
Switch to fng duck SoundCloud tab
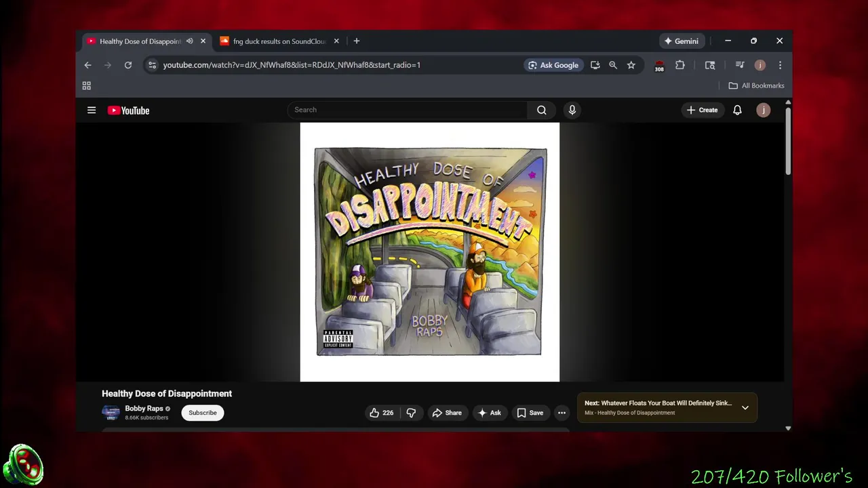279,41
